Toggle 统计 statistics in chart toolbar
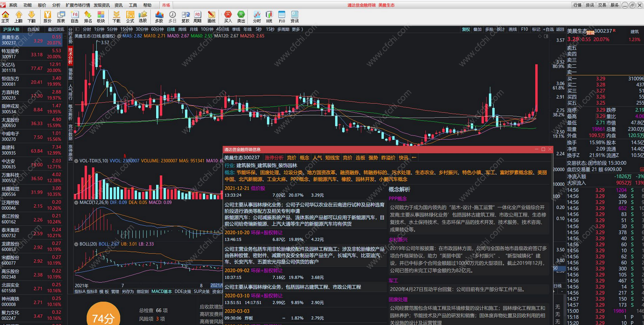The image size is (644, 325). pyautogui.click(x=501, y=29)
